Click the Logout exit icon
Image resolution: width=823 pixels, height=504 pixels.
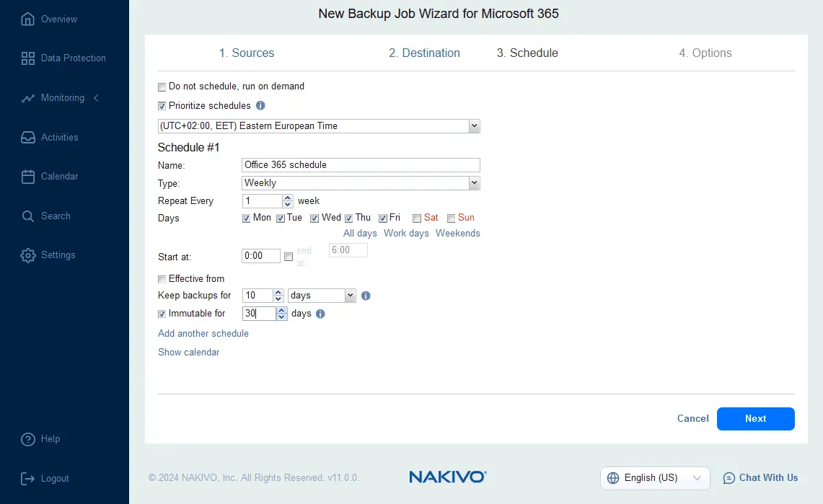[x=27, y=478]
